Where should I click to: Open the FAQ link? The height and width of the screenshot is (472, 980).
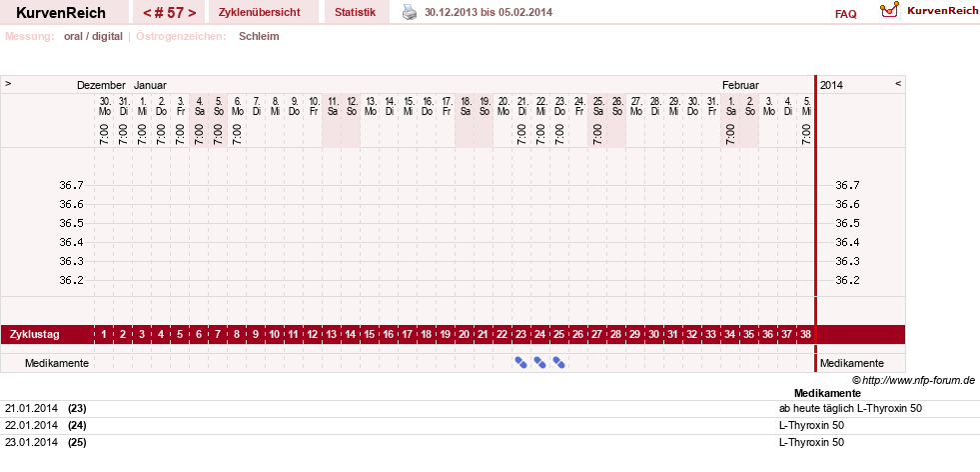pyautogui.click(x=845, y=14)
